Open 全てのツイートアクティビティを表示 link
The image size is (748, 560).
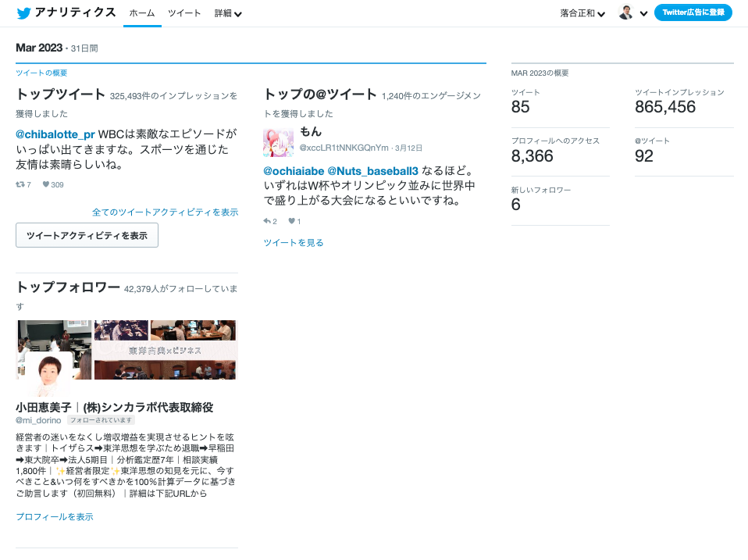[x=165, y=212]
